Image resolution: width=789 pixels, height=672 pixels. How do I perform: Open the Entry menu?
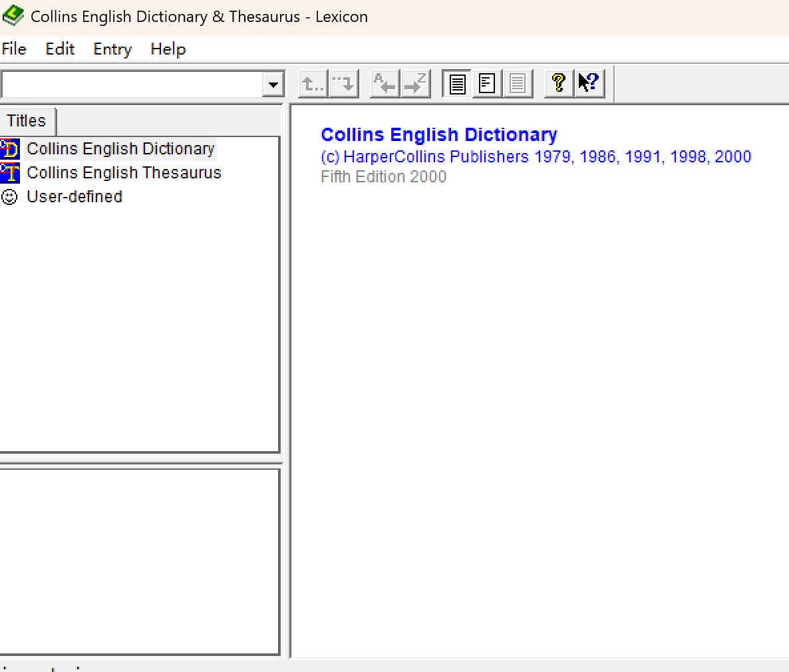112,49
